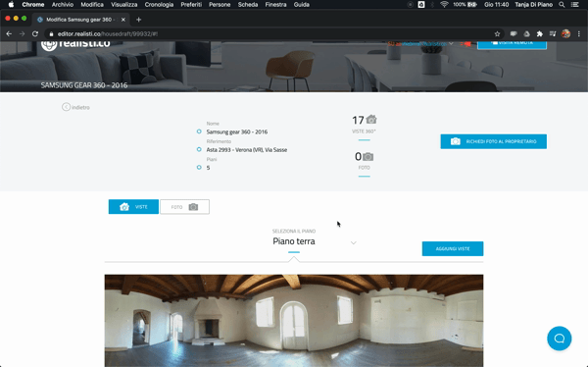
Task: Click Richiedi foto al proprietario button
Action: point(494,141)
